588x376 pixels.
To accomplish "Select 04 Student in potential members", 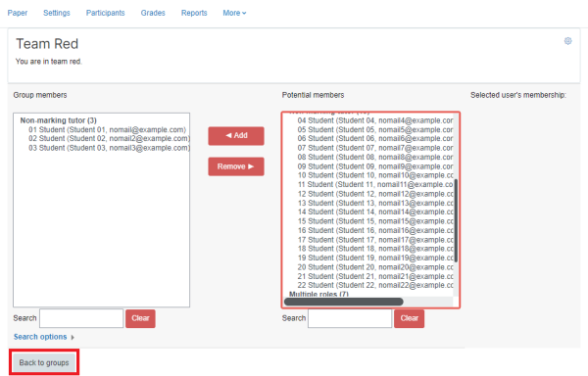I will coord(375,120).
